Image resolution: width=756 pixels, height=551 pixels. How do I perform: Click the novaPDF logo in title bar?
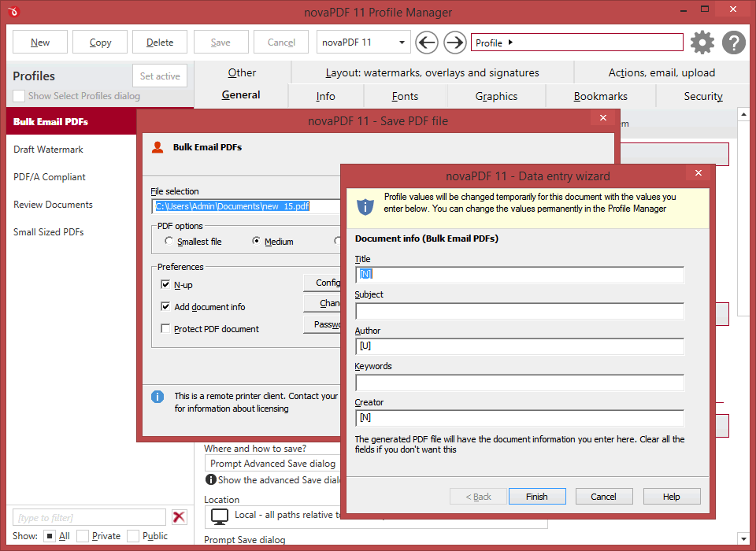(13, 12)
